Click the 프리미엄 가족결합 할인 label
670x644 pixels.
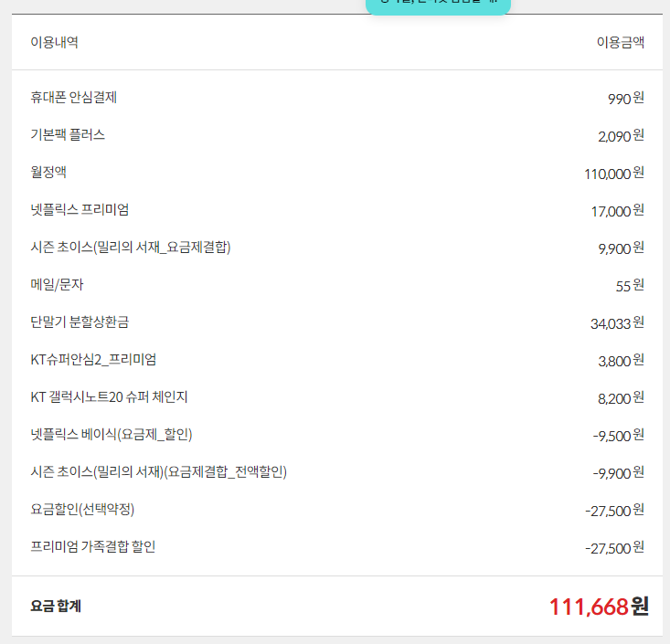point(92,547)
